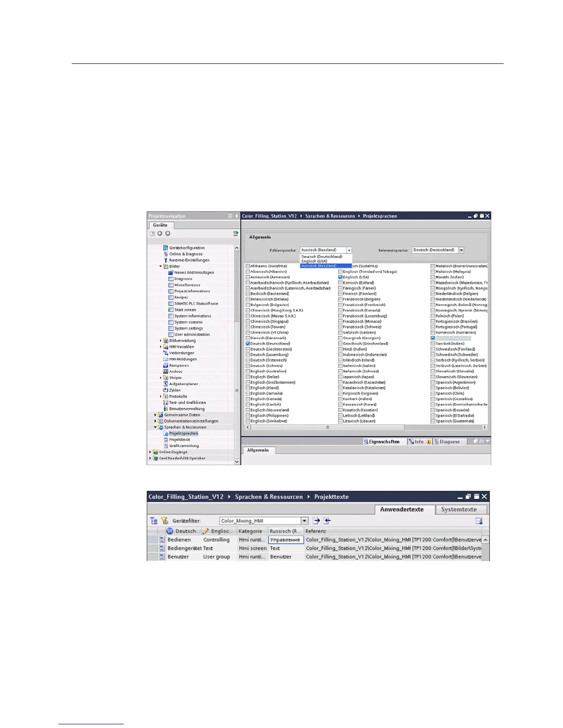Check Japanisch (Japan) language
The width and height of the screenshot is (563, 728).
coord(340,377)
